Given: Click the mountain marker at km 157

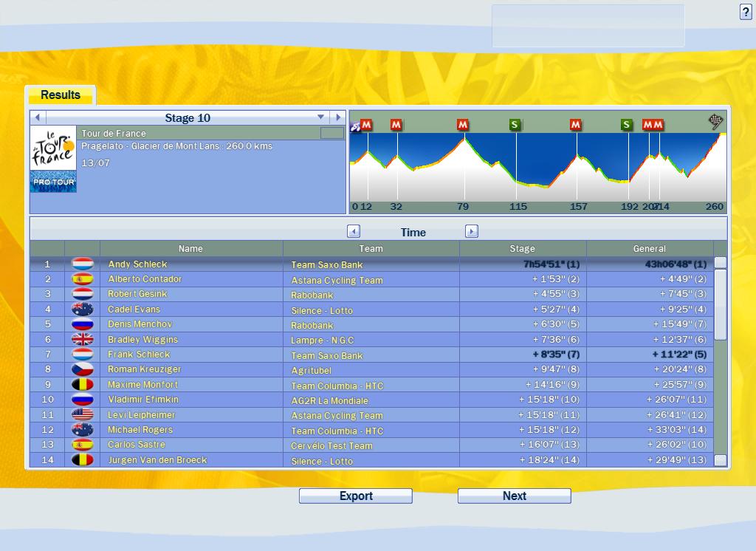Looking at the screenshot, I should pyautogui.click(x=575, y=125).
